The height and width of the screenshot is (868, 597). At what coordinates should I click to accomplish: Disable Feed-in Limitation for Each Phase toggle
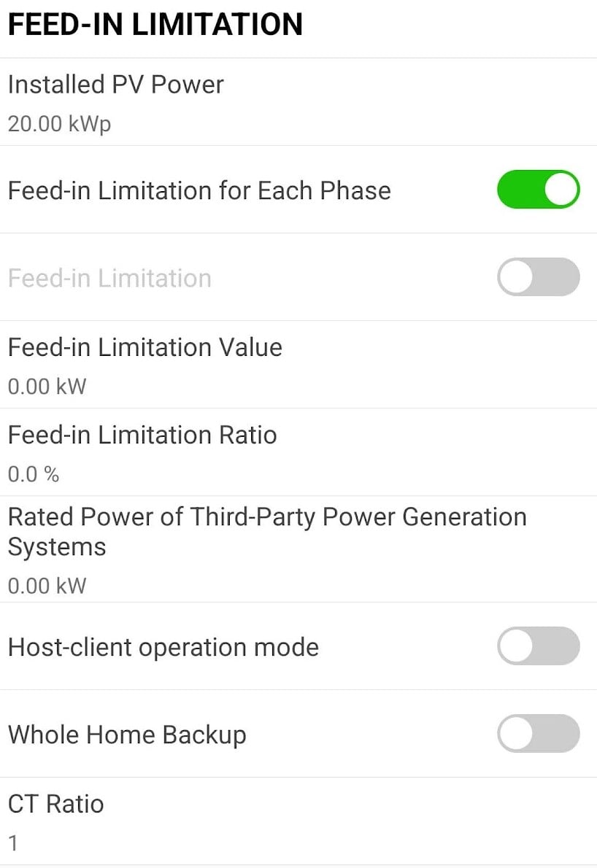tap(539, 190)
